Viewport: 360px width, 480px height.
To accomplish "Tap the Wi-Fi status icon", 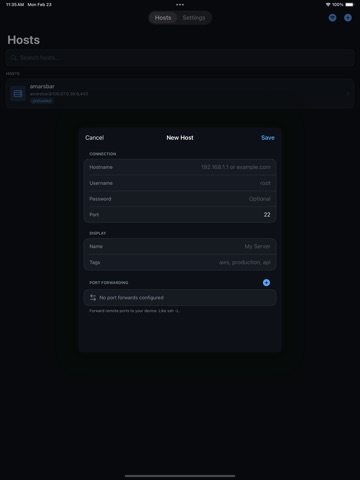I will (x=328, y=5).
